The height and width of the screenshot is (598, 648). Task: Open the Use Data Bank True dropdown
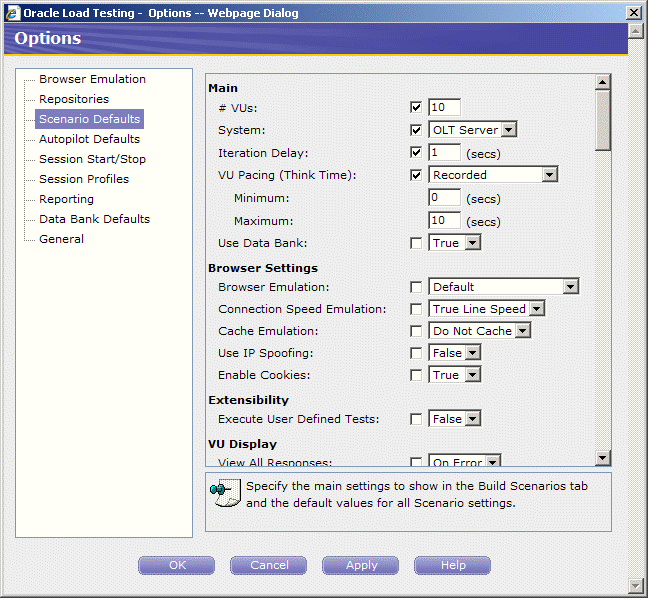coord(455,243)
